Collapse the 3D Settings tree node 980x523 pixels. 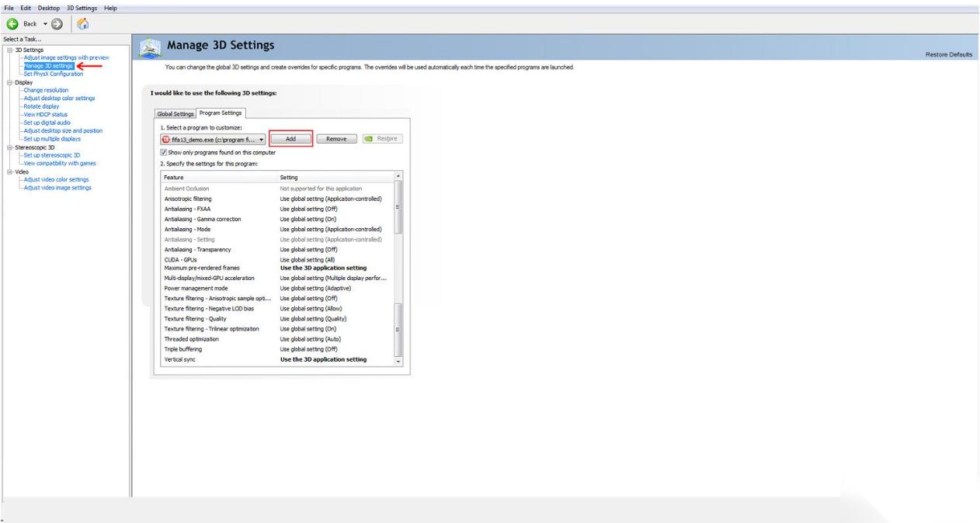9,50
